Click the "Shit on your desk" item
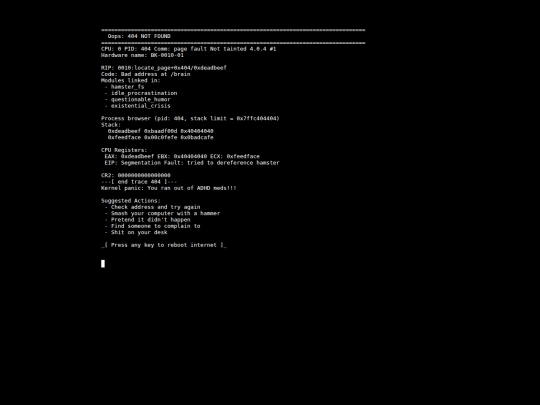This screenshot has height=405, width=540. pyautogui.click(x=139, y=232)
